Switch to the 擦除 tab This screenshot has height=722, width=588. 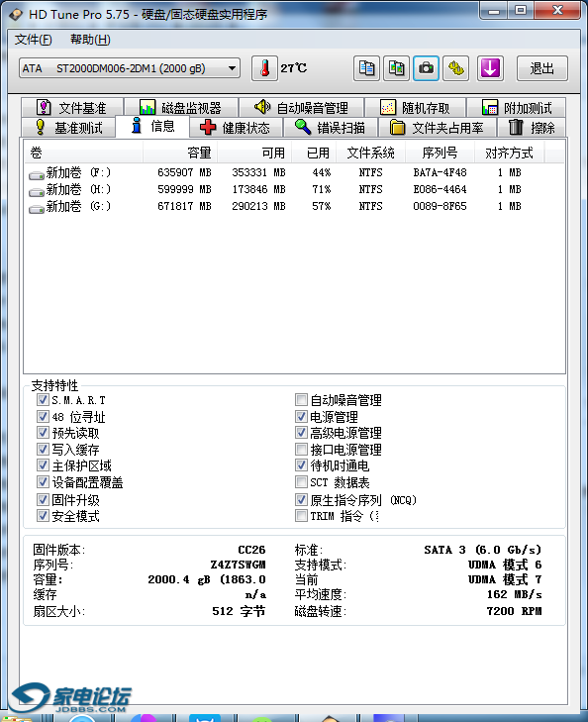tap(532, 128)
